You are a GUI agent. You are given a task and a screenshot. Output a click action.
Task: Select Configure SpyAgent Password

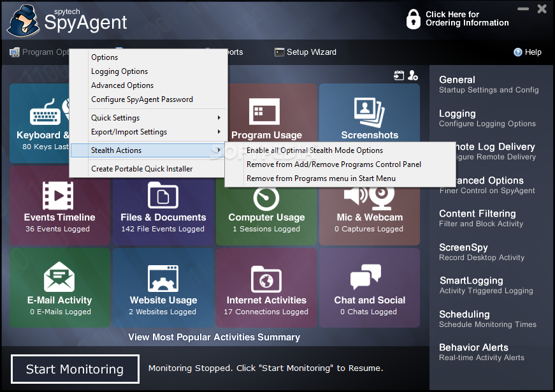[x=148, y=99]
